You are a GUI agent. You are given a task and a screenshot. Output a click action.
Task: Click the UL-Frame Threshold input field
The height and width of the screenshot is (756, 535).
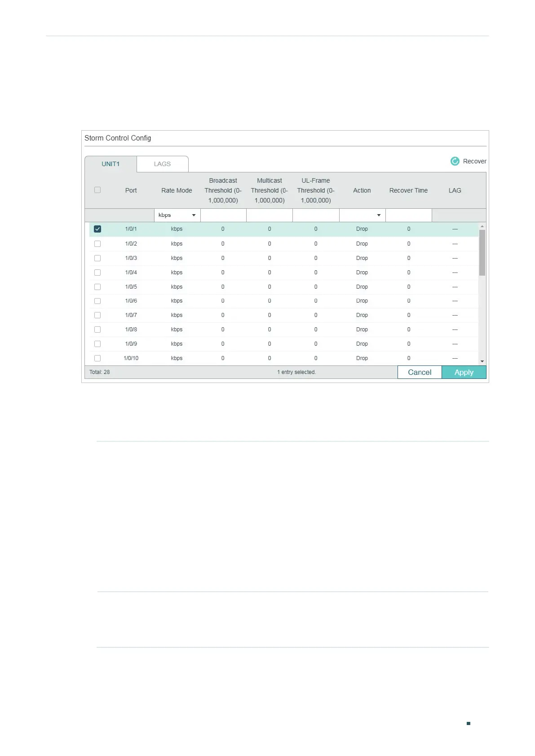316,215
